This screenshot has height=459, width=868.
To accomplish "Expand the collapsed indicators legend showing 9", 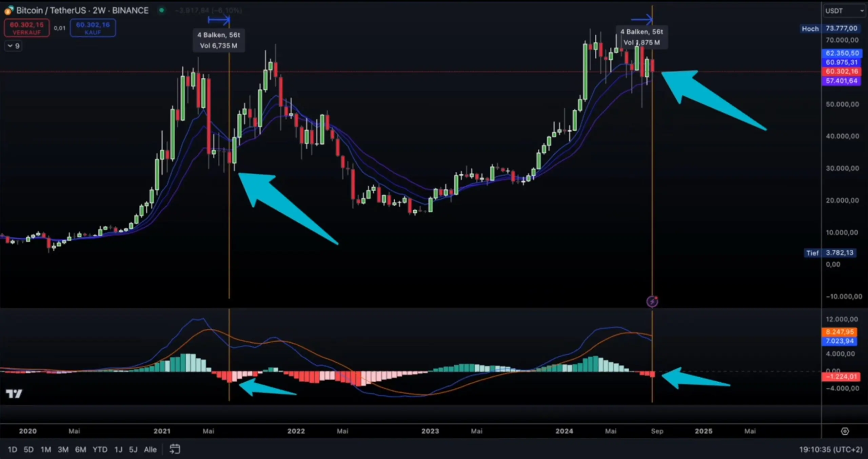I will click(14, 46).
